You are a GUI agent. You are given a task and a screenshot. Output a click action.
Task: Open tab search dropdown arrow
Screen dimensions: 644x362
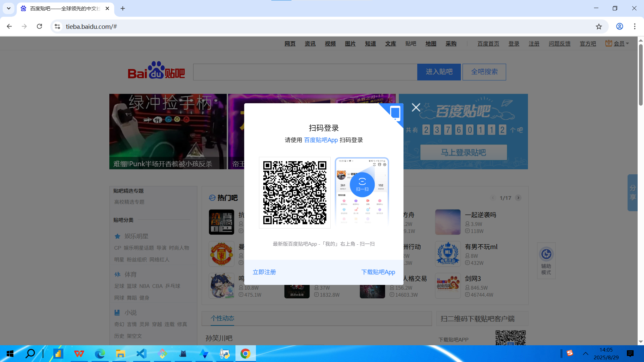(9, 8)
